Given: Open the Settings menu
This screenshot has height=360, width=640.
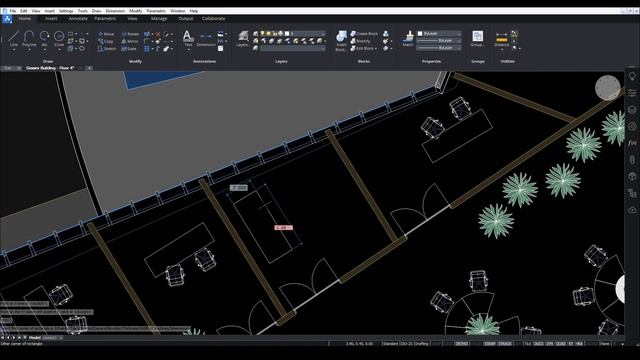Looking at the screenshot, I should coord(66,11).
